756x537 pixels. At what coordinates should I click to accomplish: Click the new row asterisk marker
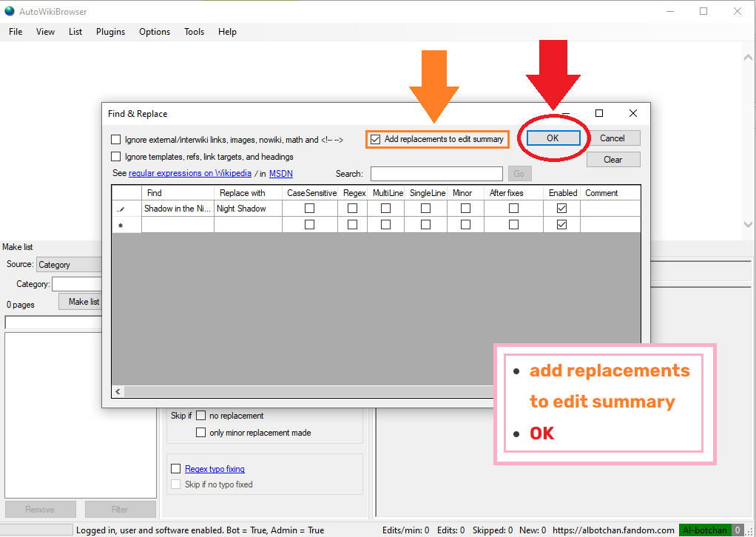click(121, 225)
